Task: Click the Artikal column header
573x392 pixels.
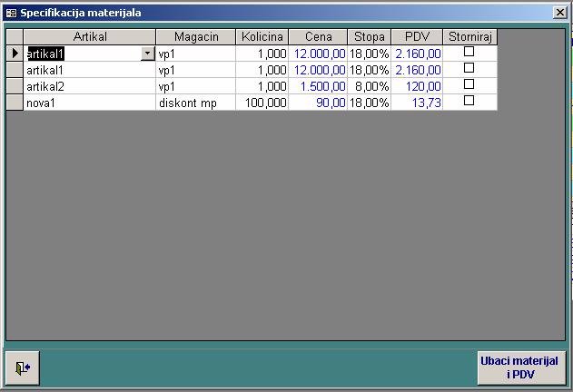Action: point(89,36)
